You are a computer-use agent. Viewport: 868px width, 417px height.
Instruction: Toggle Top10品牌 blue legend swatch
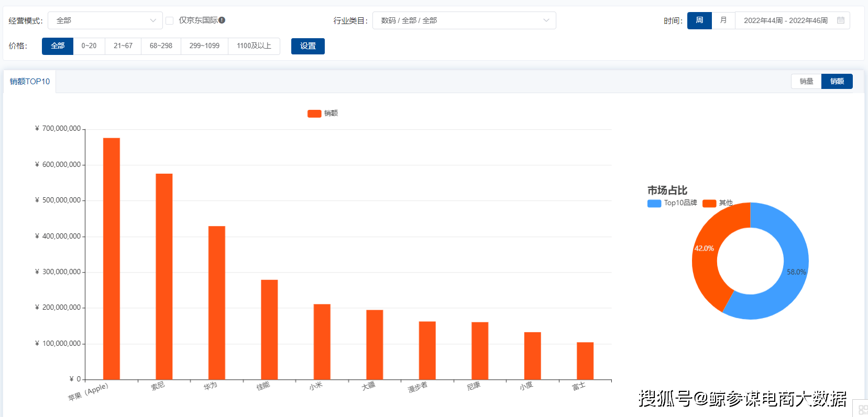[x=654, y=204]
